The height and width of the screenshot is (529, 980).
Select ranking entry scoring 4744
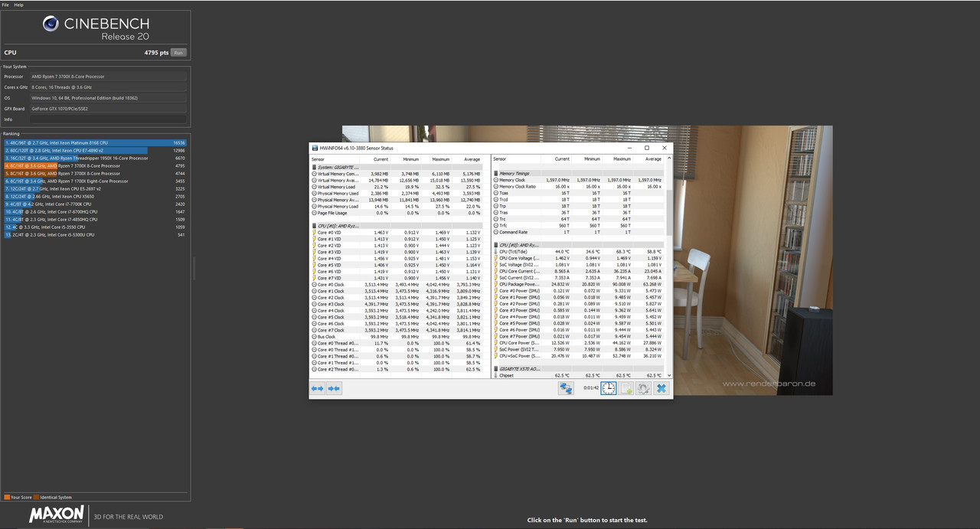(96, 173)
